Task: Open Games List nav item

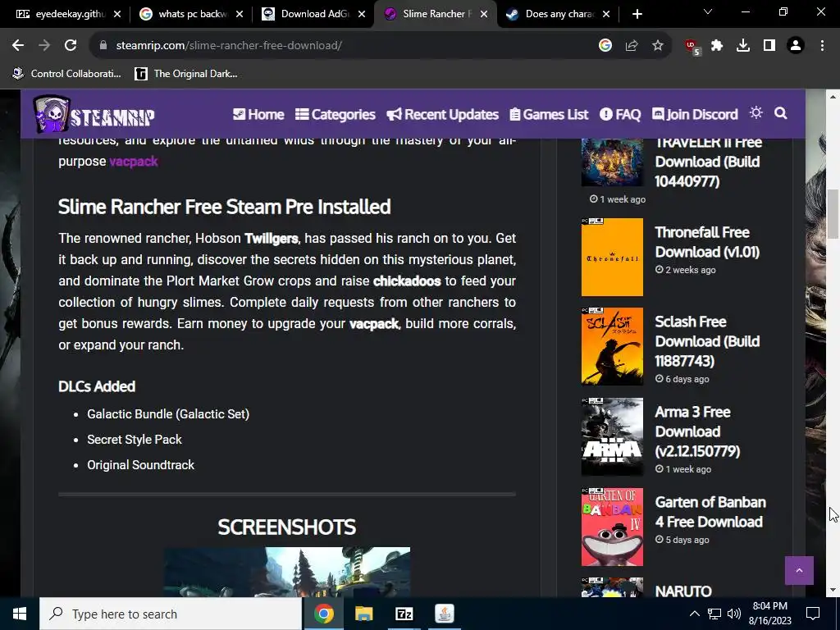Action: point(549,114)
